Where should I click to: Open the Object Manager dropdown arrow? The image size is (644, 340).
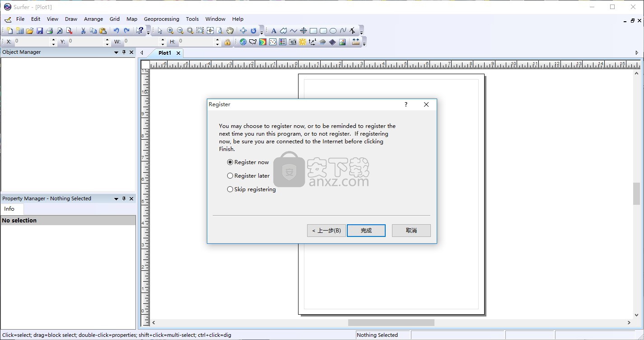coord(116,52)
